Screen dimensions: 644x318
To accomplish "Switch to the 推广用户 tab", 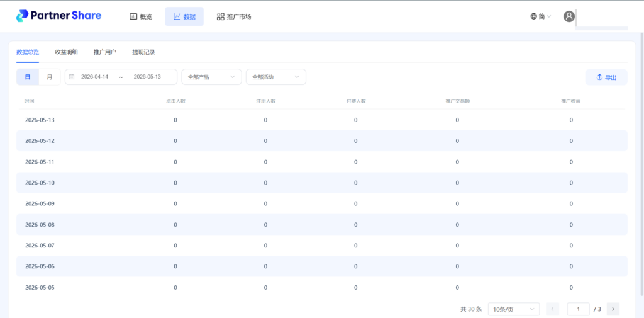I will pyautogui.click(x=105, y=52).
